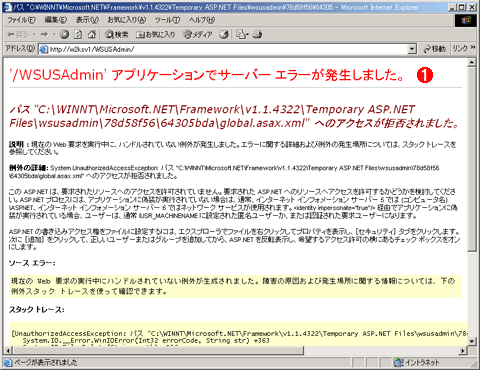Viewport: 480px width, 370px height.
Task: Click the vertical scrollbar down arrow
Action: point(472,341)
